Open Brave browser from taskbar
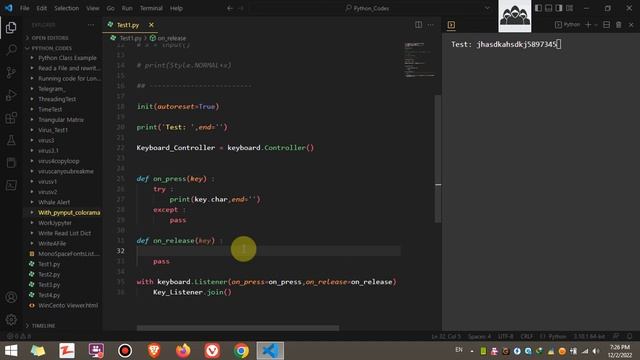Screen dimensions: 640x360 click(x=154, y=351)
